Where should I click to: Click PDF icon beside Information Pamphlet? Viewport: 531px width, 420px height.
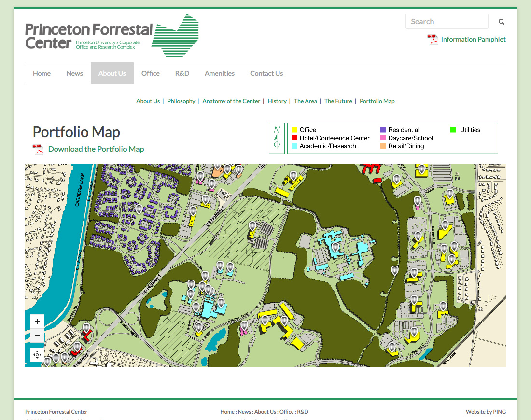click(433, 40)
